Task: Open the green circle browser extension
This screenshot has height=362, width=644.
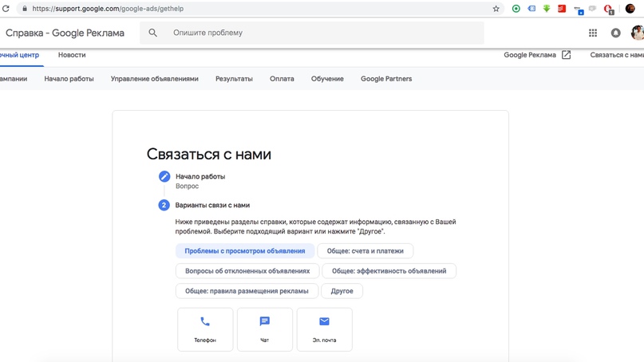Action: point(516,9)
